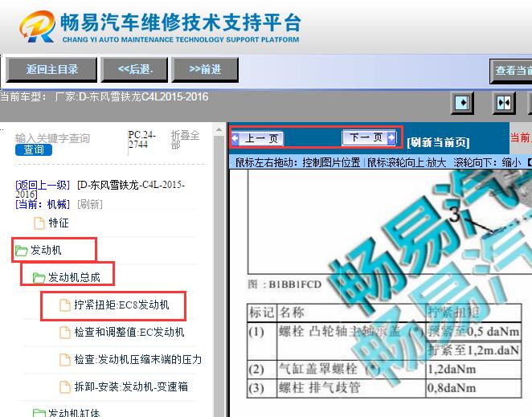Click the 0,8daNm torque value

point(452,388)
